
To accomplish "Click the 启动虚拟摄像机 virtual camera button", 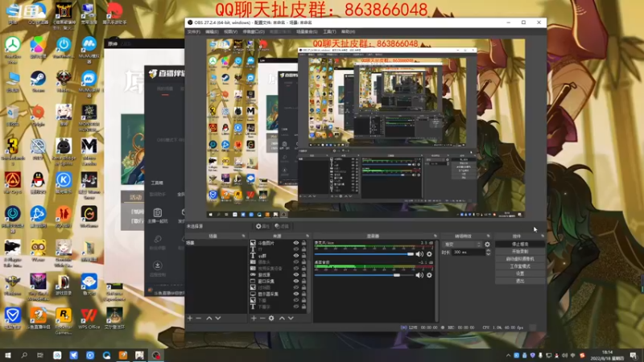I will [x=520, y=259].
